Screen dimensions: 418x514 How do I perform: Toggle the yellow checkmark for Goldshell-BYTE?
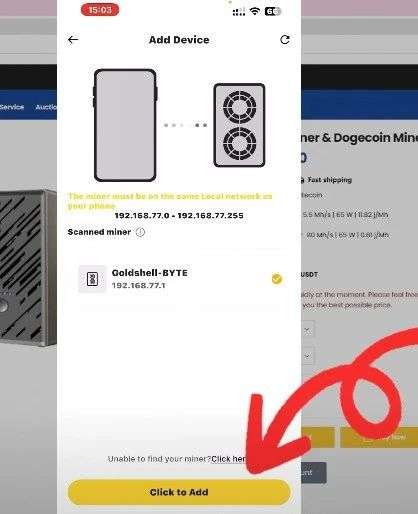[x=277, y=279]
